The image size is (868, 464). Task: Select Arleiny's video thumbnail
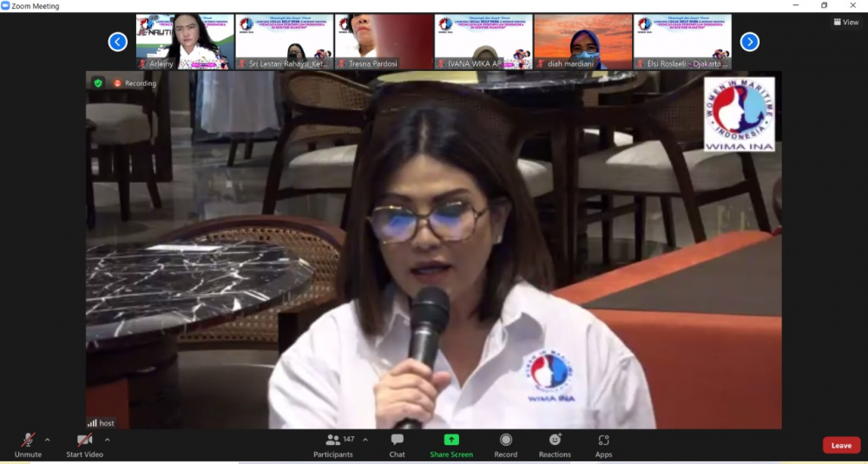tap(185, 42)
